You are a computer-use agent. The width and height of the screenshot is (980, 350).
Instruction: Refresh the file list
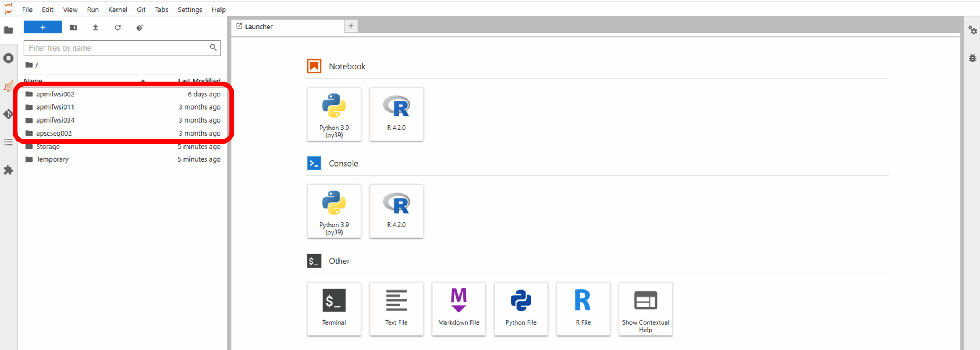pos(118,28)
